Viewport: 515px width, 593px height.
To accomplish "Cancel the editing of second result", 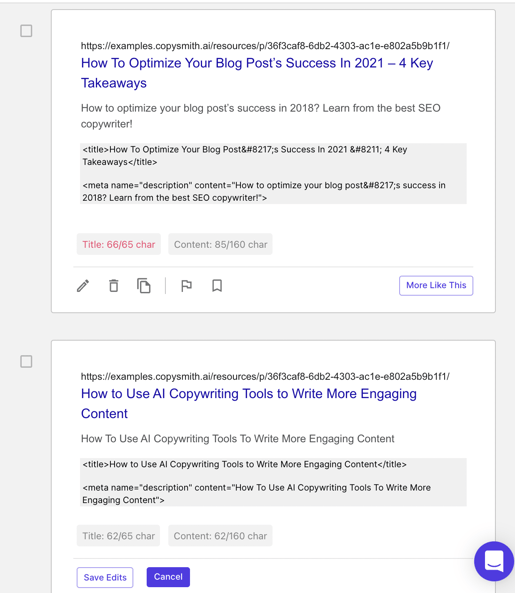I will 168,577.
